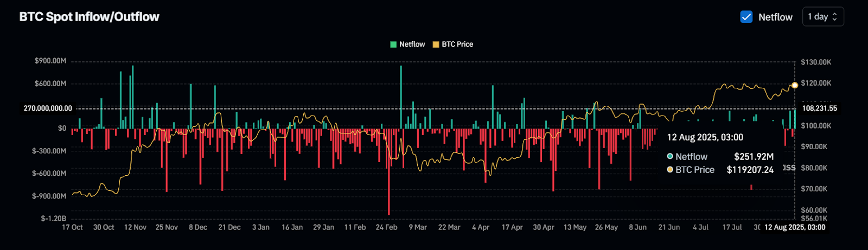Click the 13 May x-axis date label

pos(575,227)
